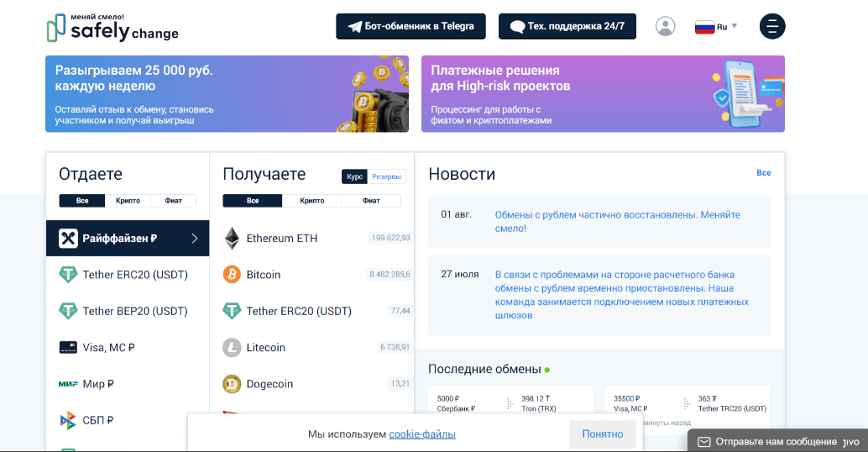Select Крипто filter under Отдаете
The width and height of the screenshot is (868, 452).
128,201
